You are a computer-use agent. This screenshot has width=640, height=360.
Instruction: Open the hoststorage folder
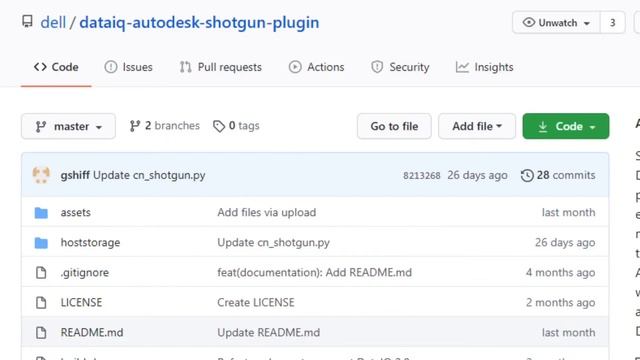[x=90, y=242]
